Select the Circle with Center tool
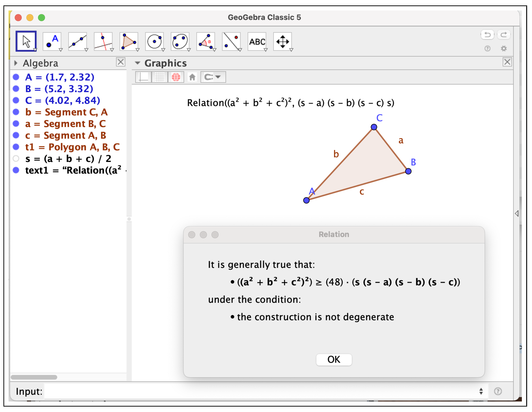The image size is (532, 412). (154, 41)
